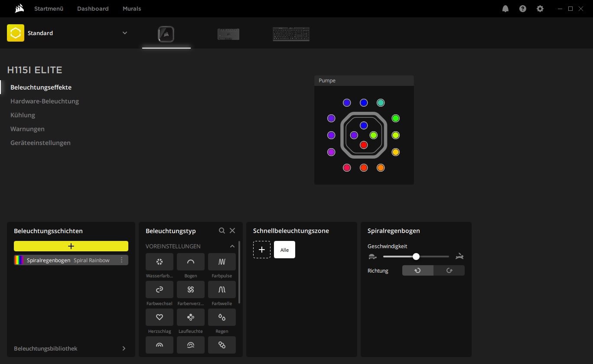Screen dimensions: 593x364
Task: Add new quick lighting zone
Action: (262, 250)
